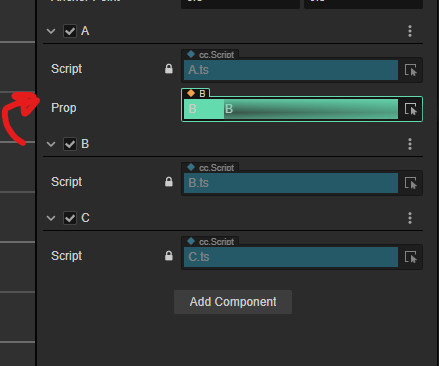Click the orange B type tag above Prop

[x=196, y=93]
